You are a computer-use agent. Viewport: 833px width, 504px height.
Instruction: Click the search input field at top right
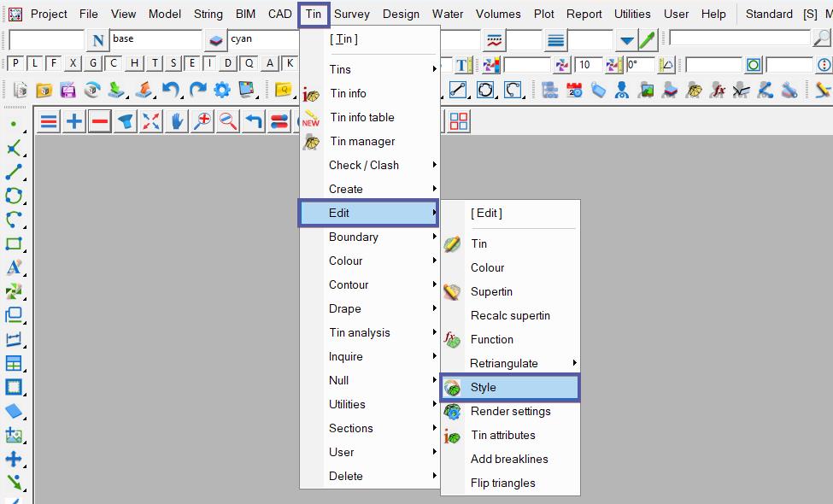point(739,38)
